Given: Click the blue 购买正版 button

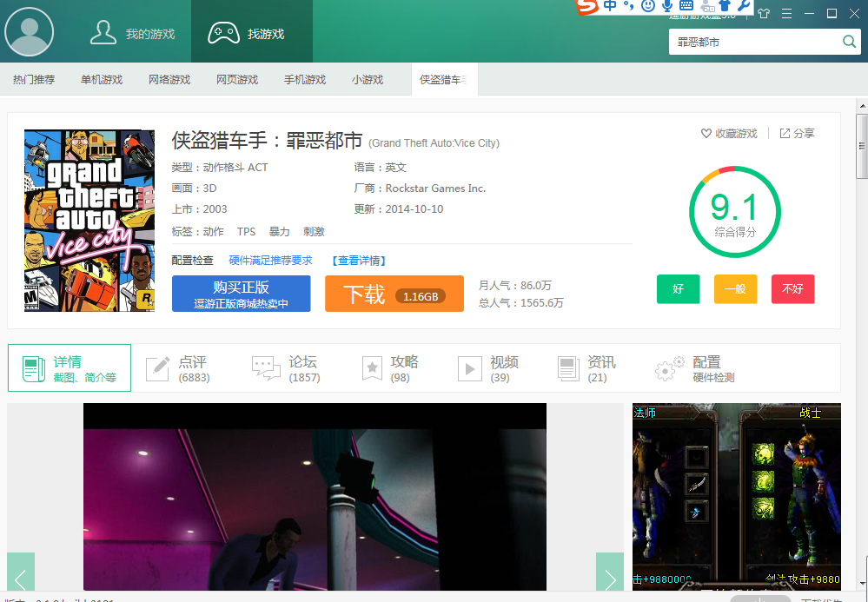Looking at the screenshot, I should click(x=241, y=294).
